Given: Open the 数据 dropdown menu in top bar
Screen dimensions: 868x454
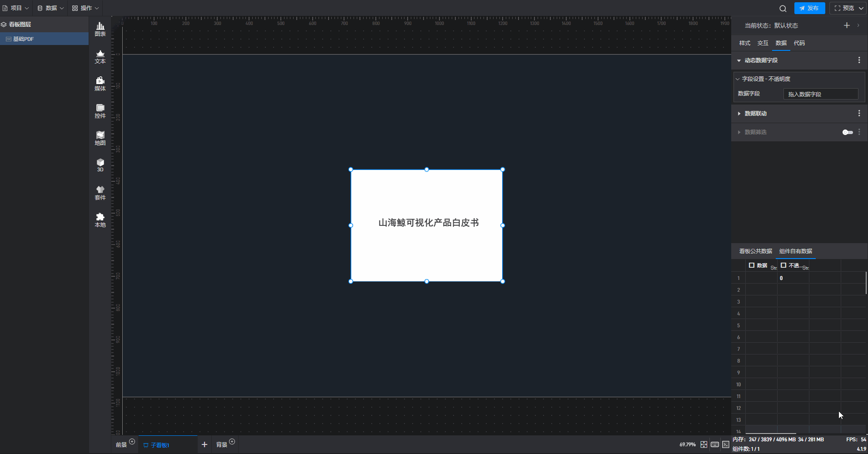Looking at the screenshot, I should coord(50,8).
